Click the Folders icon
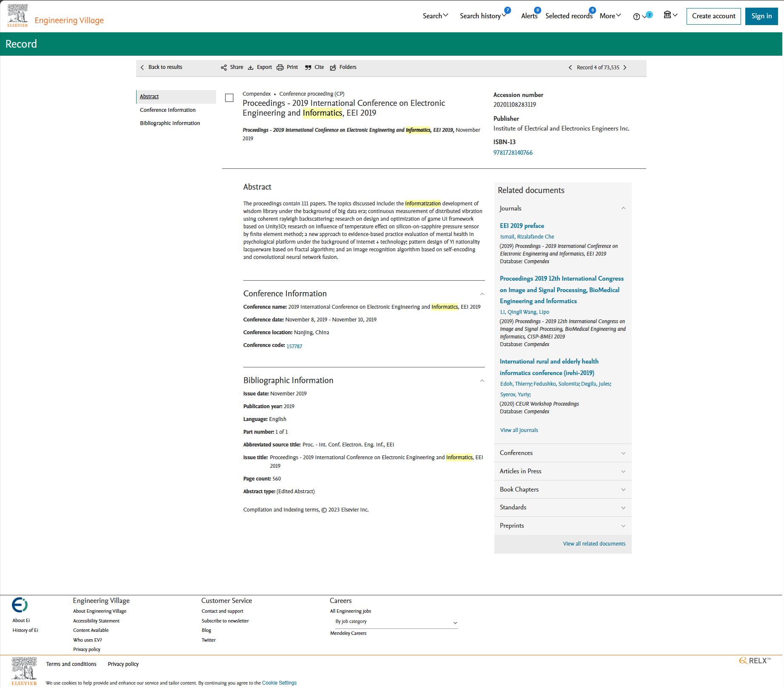The image size is (784, 688). point(333,68)
